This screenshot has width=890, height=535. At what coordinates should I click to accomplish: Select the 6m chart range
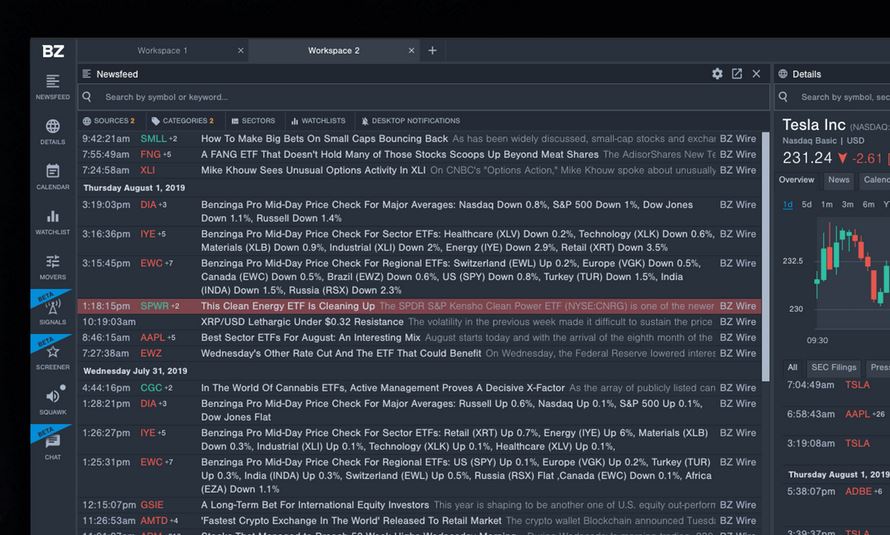tap(868, 204)
